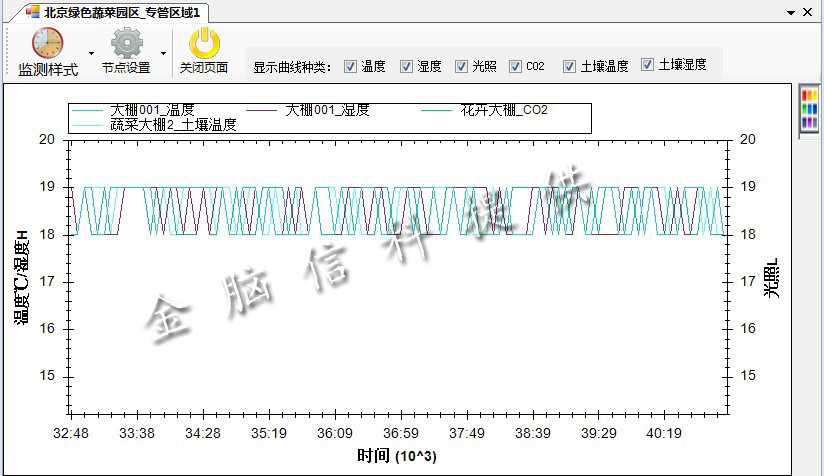Image resolution: width=824 pixels, height=476 pixels.
Task: Toggle the 土壤温度 checkbox
Action: tap(569, 67)
